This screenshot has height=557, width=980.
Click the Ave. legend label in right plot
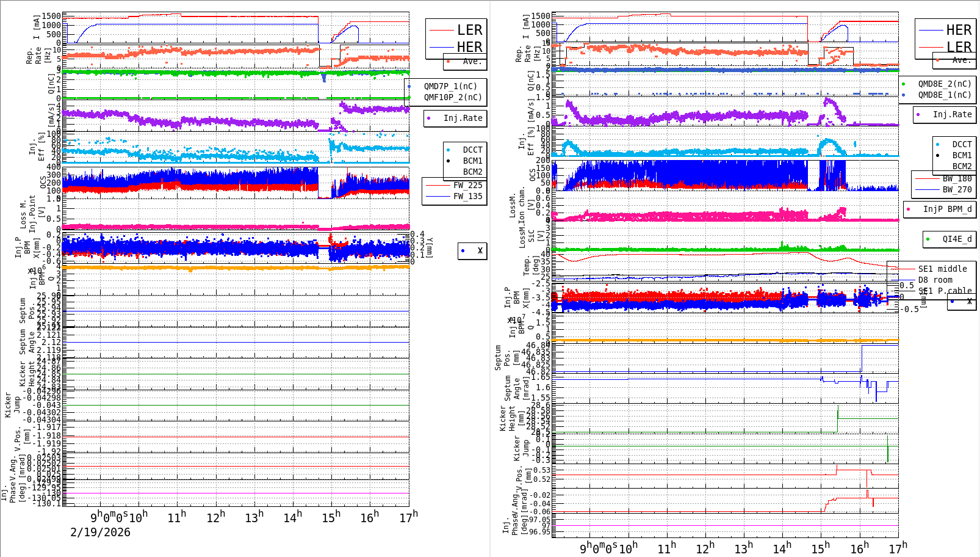962,60
